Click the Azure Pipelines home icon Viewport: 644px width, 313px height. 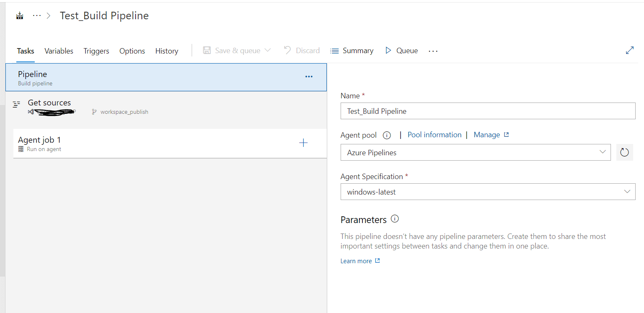[x=19, y=16]
